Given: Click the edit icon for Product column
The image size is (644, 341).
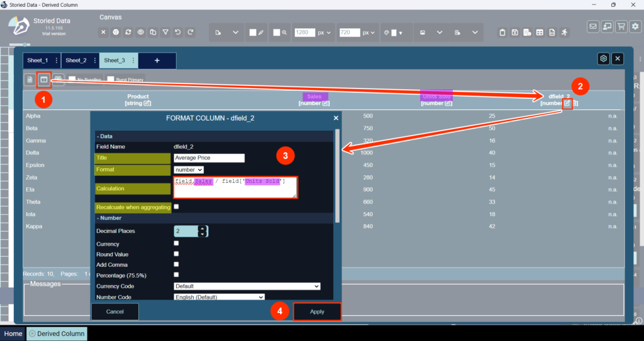Looking at the screenshot, I should (147, 103).
